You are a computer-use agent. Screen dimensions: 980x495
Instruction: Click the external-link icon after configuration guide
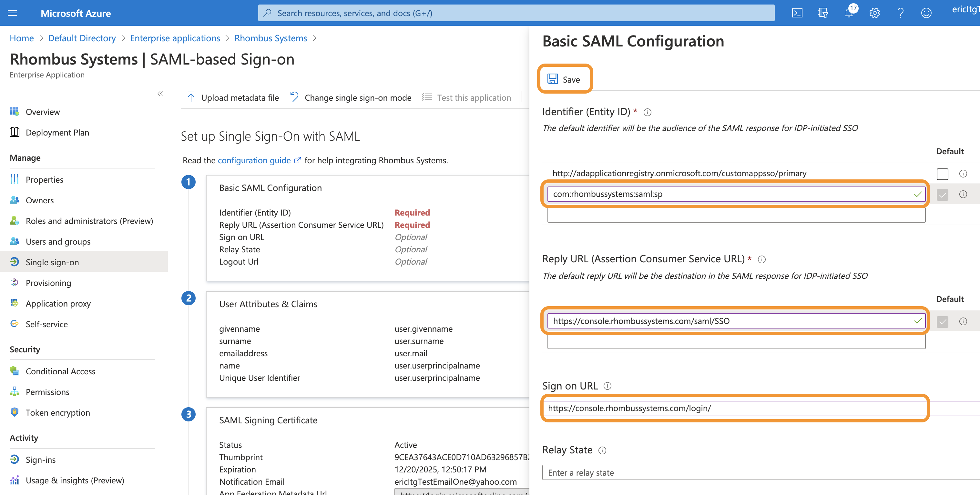298,160
